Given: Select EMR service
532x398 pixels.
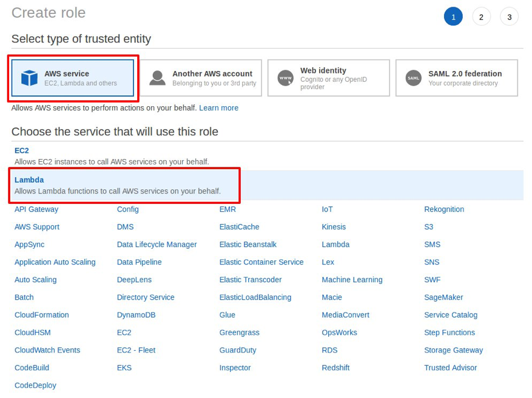Looking at the screenshot, I should (x=227, y=209).
